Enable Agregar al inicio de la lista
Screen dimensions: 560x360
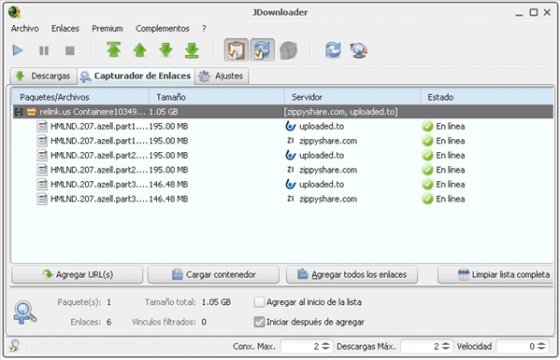259,302
